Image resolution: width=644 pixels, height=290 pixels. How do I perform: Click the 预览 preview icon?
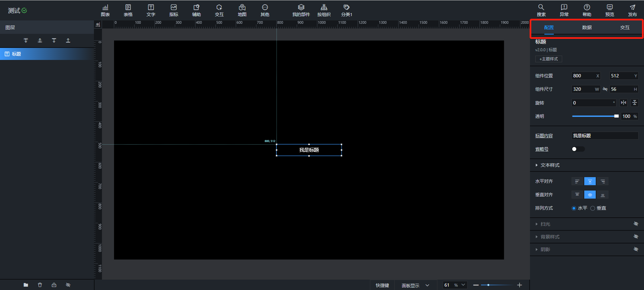(609, 10)
